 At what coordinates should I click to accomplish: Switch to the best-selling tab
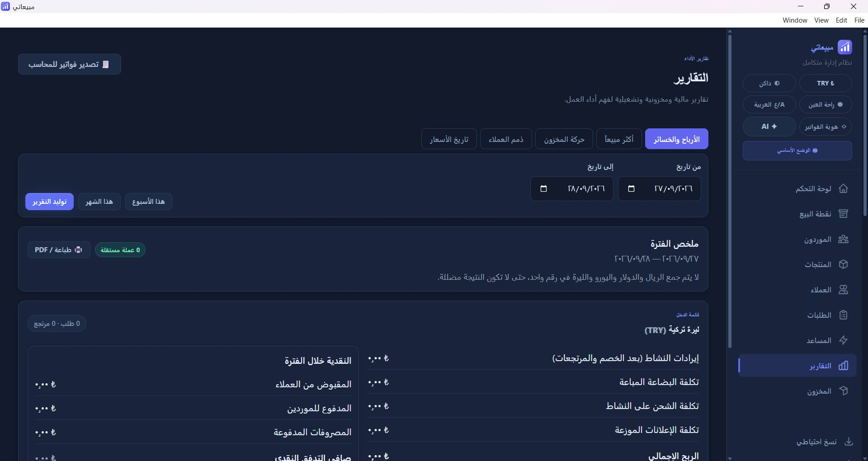click(x=619, y=139)
